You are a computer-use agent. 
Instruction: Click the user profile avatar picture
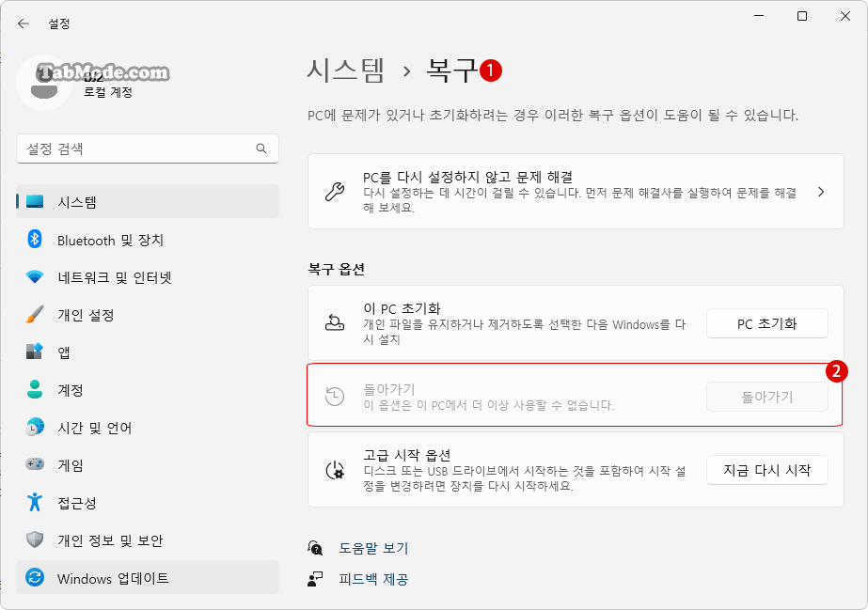click(44, 83)
